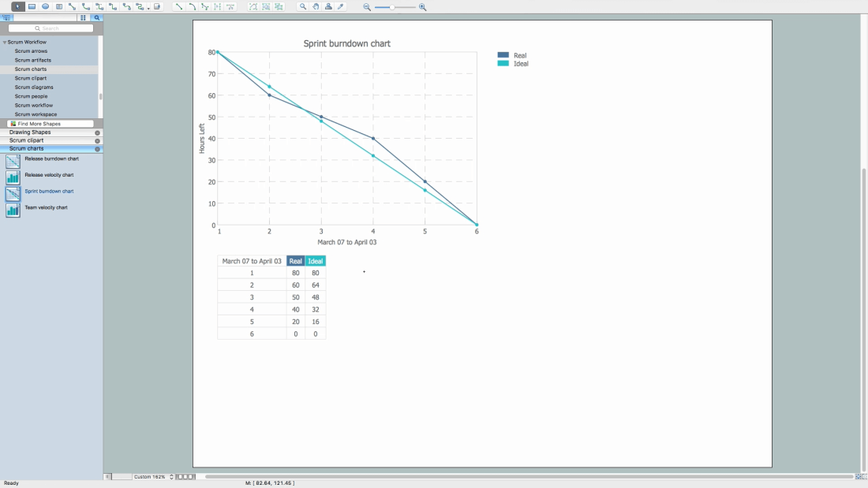This screenshot has width=868, height=488.
Task: Select the stamp tool
Action: pos(328,6)
